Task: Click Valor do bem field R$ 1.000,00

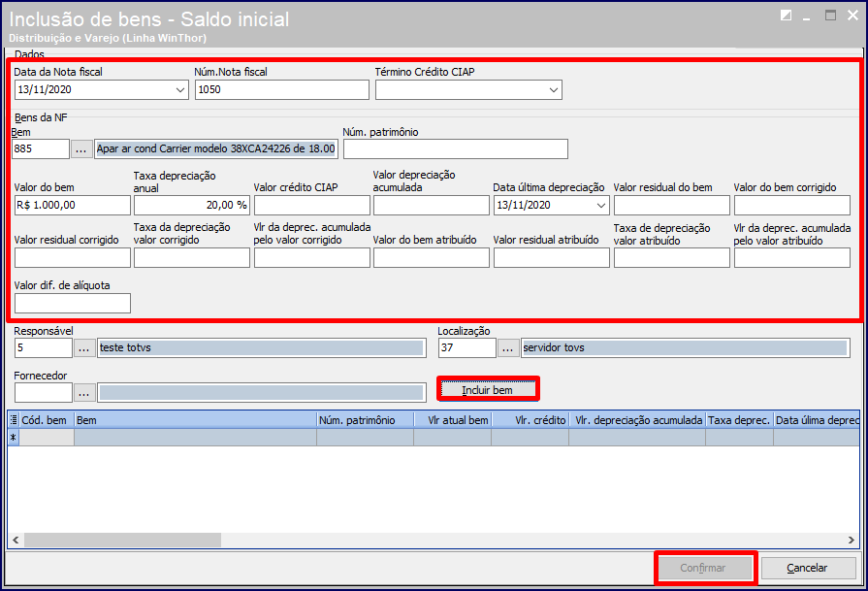Action: [x=73, y=206]
